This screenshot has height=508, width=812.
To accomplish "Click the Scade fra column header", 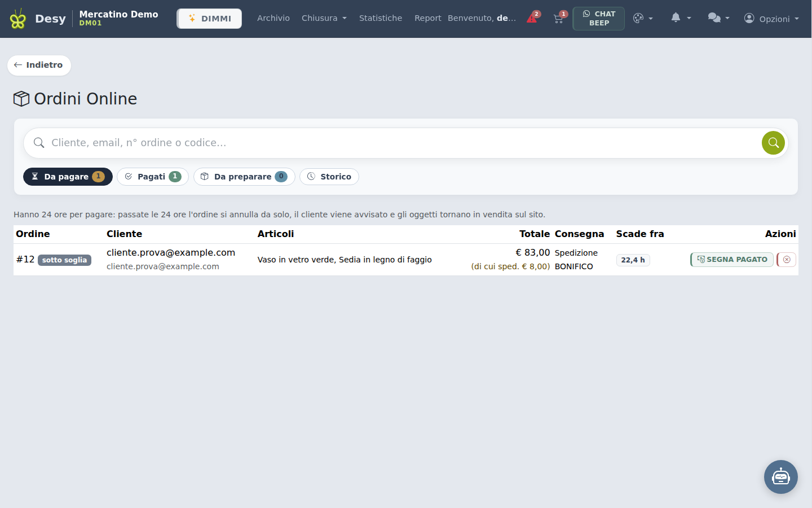I will (x=640, y=234).
